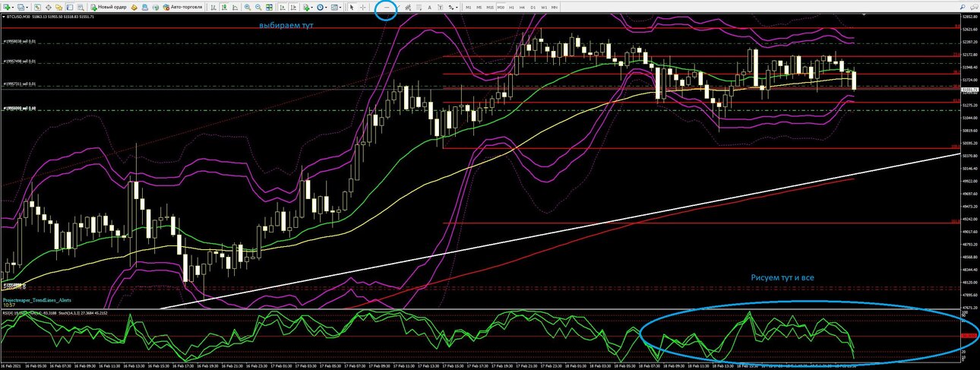Switch to M5 timeframe
This screenshot has height=370, width=980.
479,7
